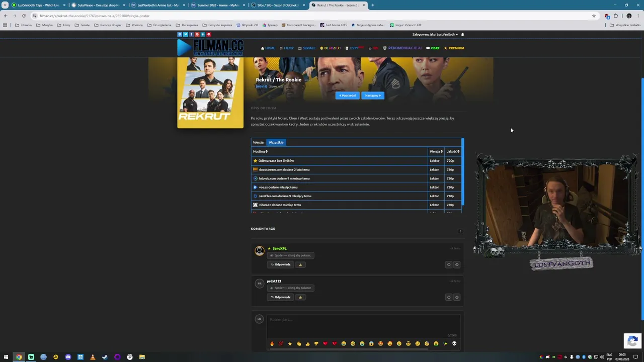Report SenoXPL's comment using alert icon
The height and width of the screenshot is (362, 644).
449,264
